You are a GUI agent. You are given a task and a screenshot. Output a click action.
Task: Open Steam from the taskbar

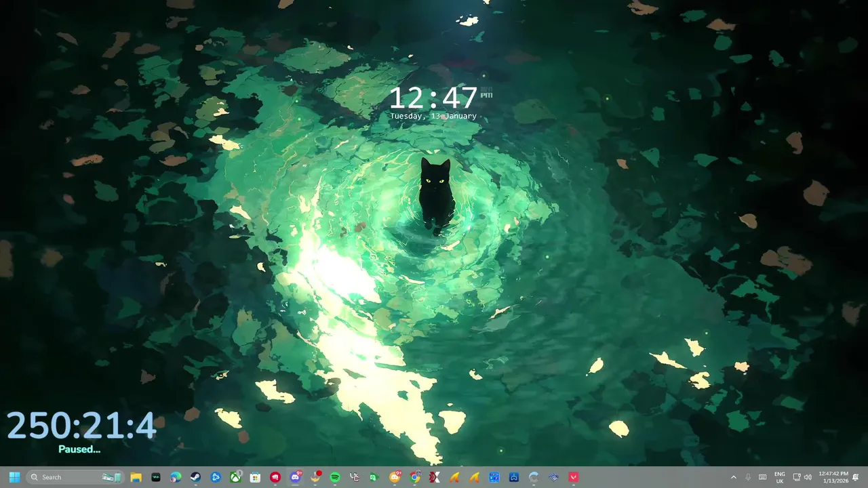[x=195, y=477]
